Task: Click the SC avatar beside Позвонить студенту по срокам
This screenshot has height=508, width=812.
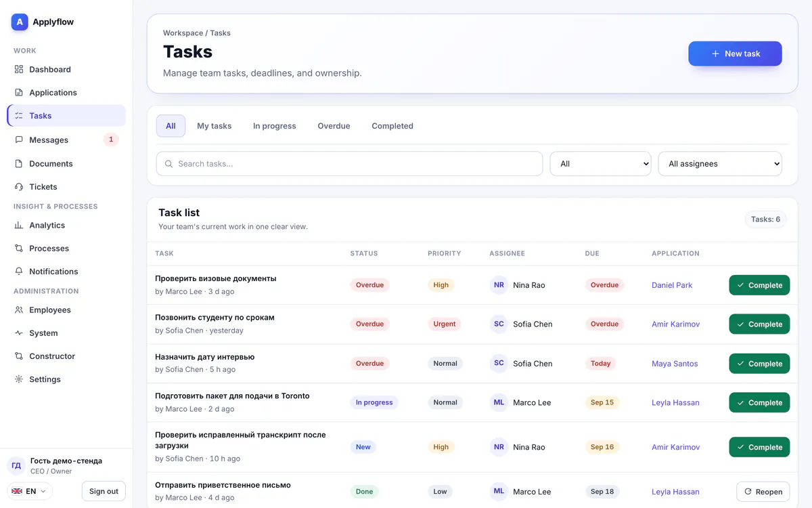Action: [499, 324]
